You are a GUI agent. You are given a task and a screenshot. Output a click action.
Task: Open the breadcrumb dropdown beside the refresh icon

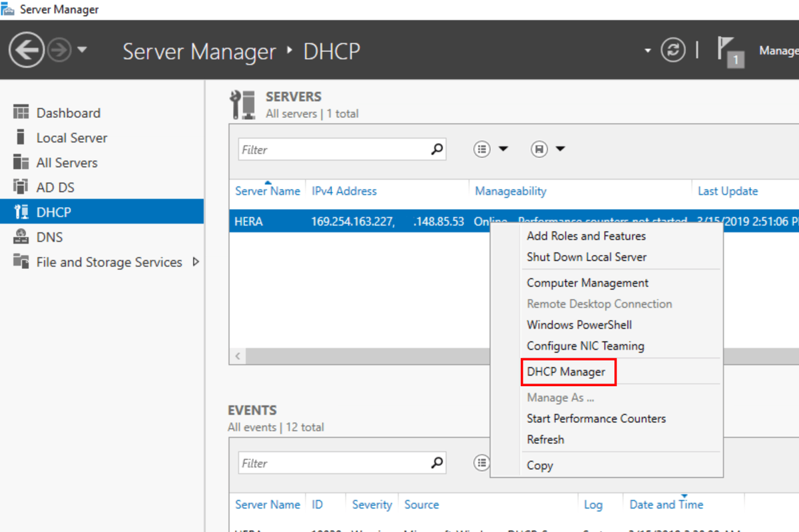pyautogui.click(x=647, y=50)
